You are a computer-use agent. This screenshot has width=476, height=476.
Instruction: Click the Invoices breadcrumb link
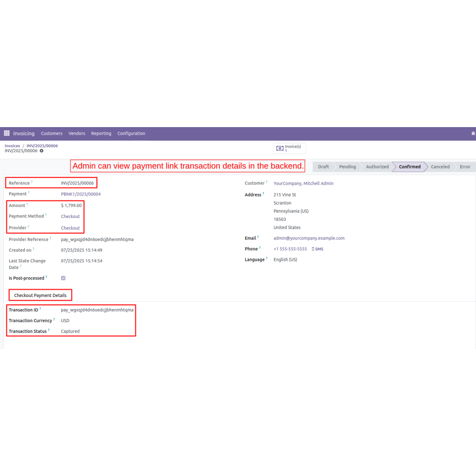(x=12, y=146)
